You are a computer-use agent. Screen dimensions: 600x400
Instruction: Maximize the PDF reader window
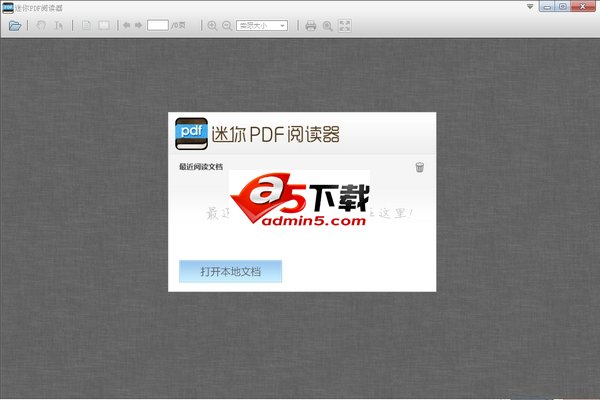tap(563, 7)
